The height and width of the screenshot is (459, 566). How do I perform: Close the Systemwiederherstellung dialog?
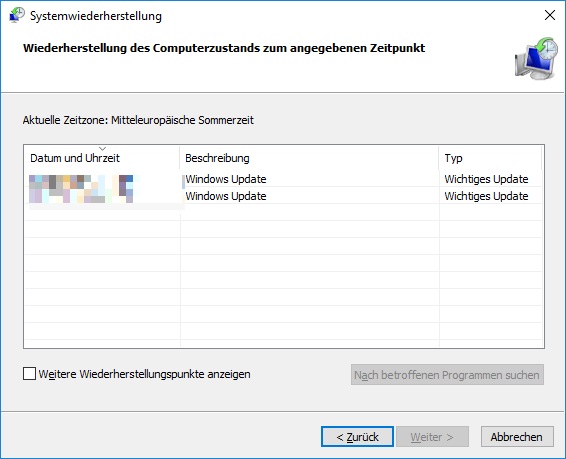click(x=550, y=15)
